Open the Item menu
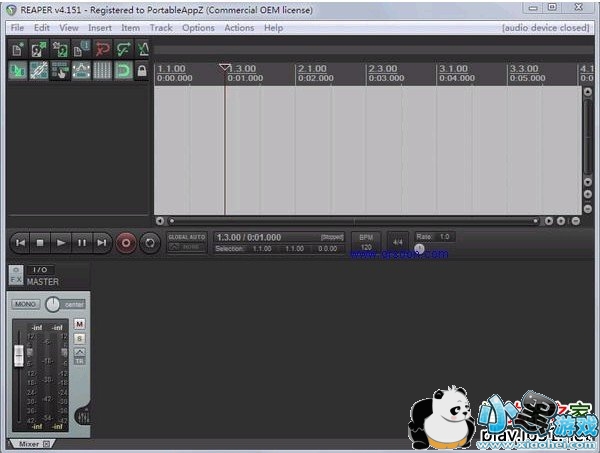Image resolution: width=600 pixels, height=453 pixels. 130,28
